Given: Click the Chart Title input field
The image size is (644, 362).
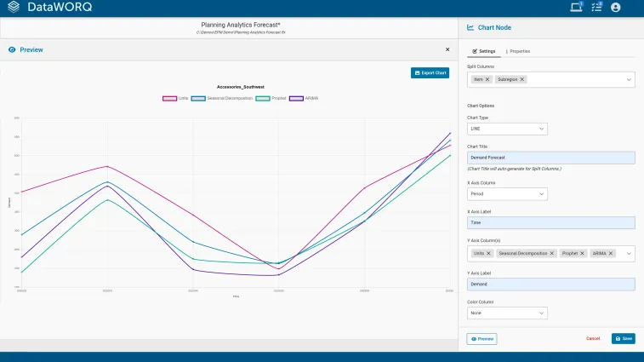Looking at the screenshot, I should pyautogui.click(x=550, y=158).
